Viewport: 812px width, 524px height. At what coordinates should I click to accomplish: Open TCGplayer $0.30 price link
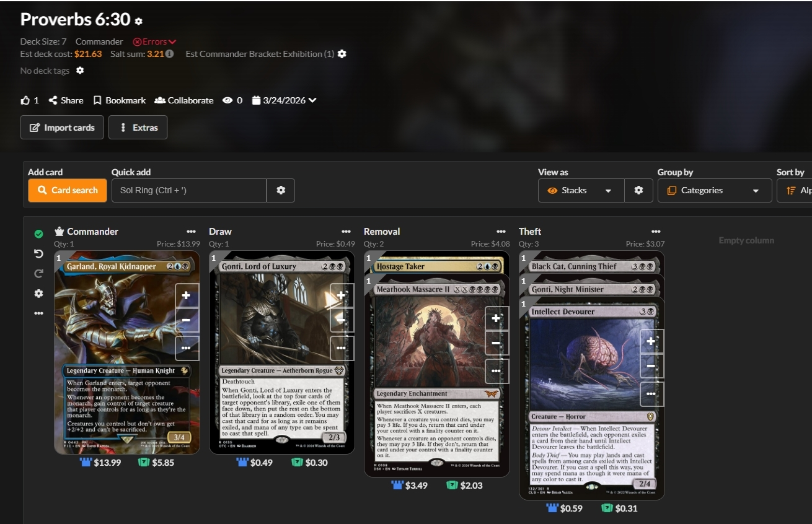tap(310, 462)
